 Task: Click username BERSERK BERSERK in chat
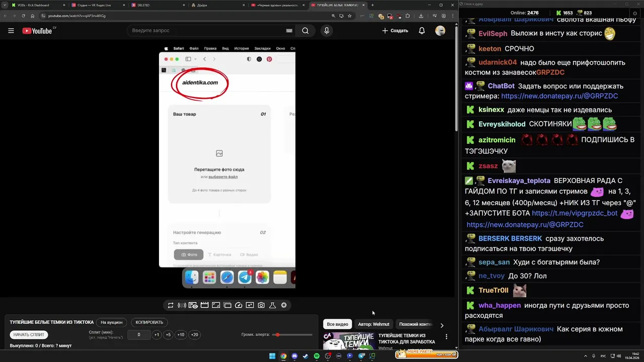(510, 239)
